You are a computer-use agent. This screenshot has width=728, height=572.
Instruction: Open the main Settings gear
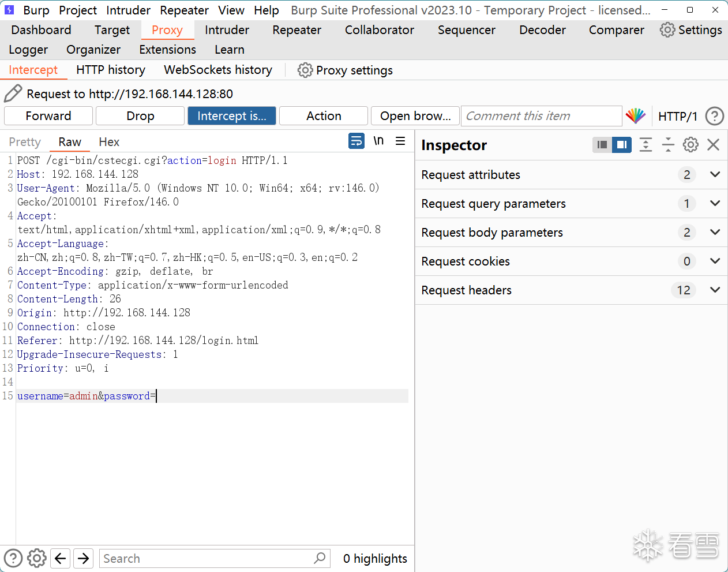click(667, 30)
